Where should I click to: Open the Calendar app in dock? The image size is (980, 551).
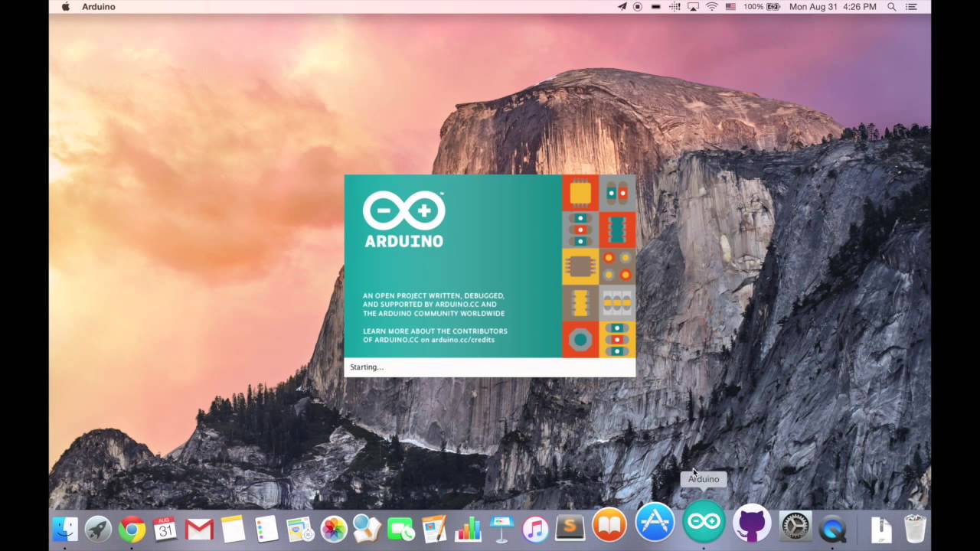pos(165,529)
